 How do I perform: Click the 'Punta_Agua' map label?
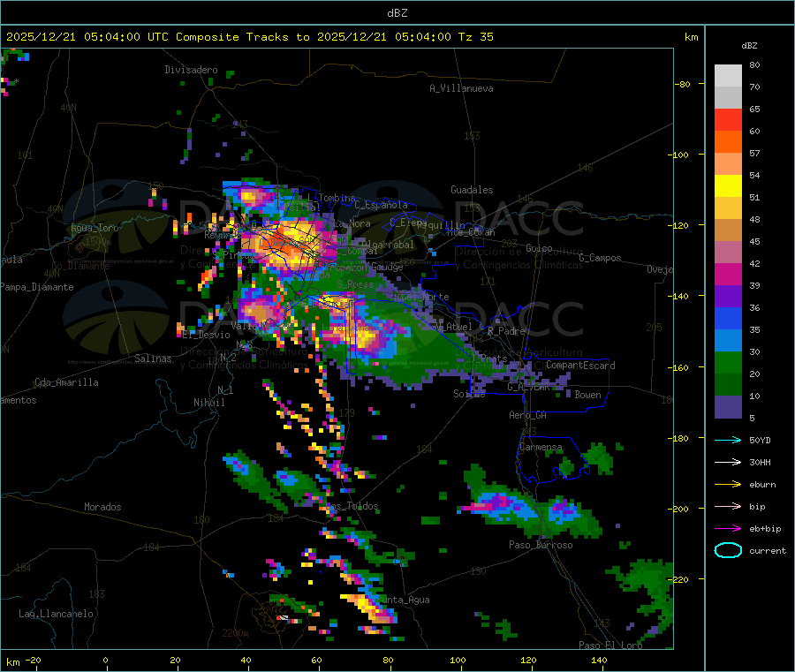click(404, 600)
